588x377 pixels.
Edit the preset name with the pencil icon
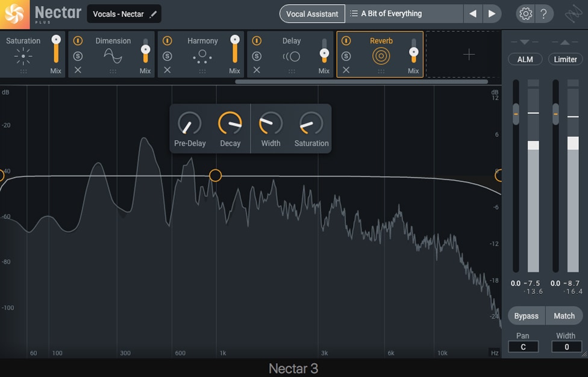tap(153, 14)
